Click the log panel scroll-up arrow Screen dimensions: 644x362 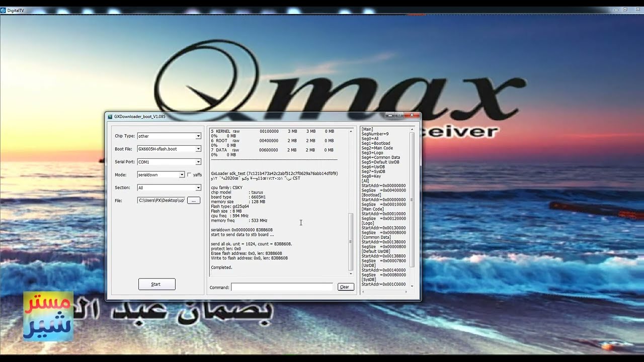pos(351,131)
